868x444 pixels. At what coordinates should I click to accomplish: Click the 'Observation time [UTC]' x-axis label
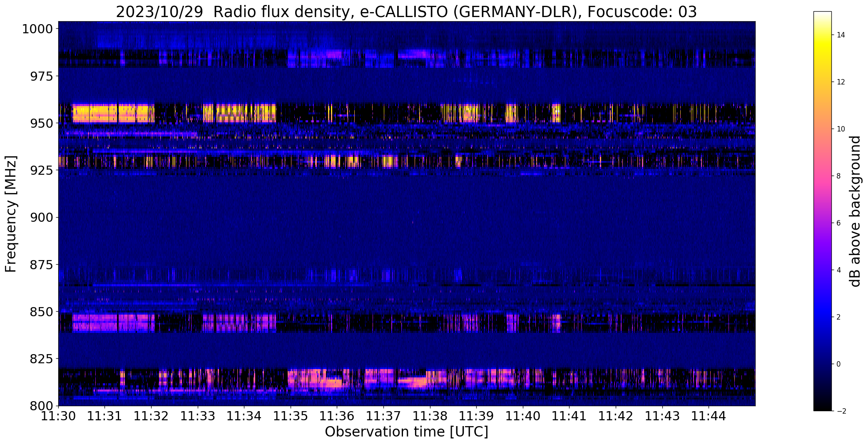pos(406,432)
